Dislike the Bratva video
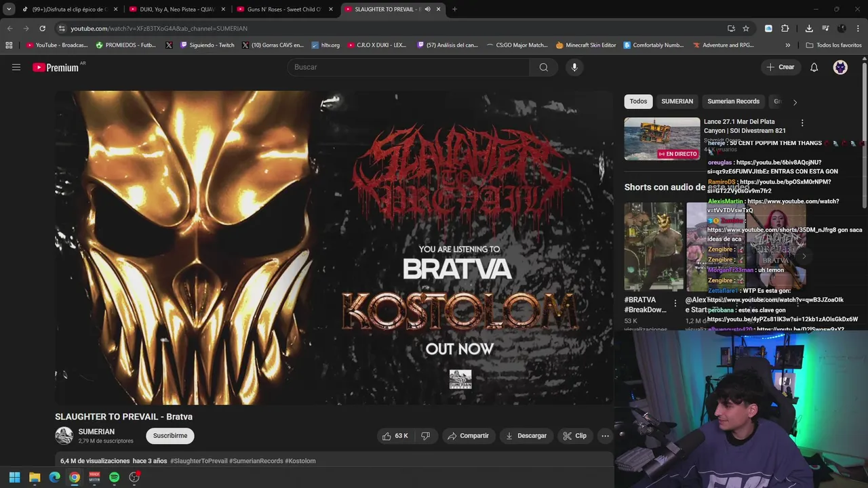 425,436
